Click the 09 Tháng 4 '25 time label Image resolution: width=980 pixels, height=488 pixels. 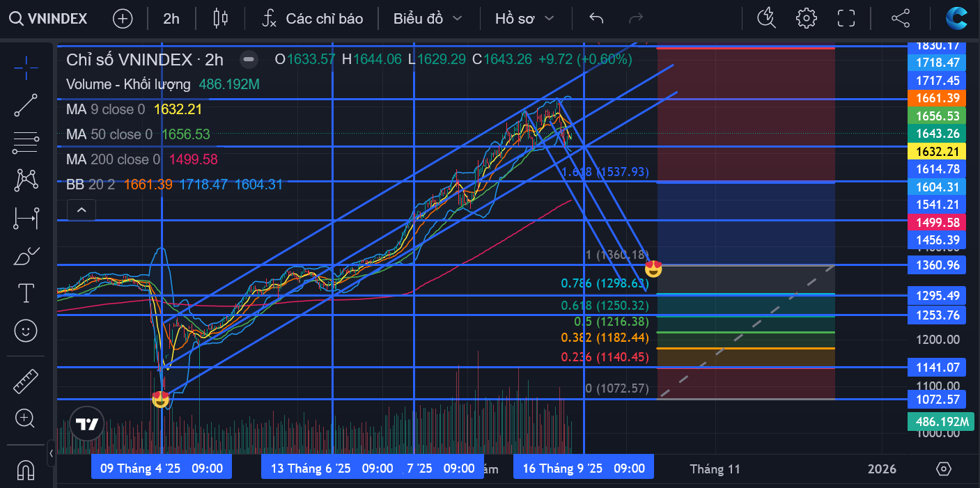click(162, 469)
